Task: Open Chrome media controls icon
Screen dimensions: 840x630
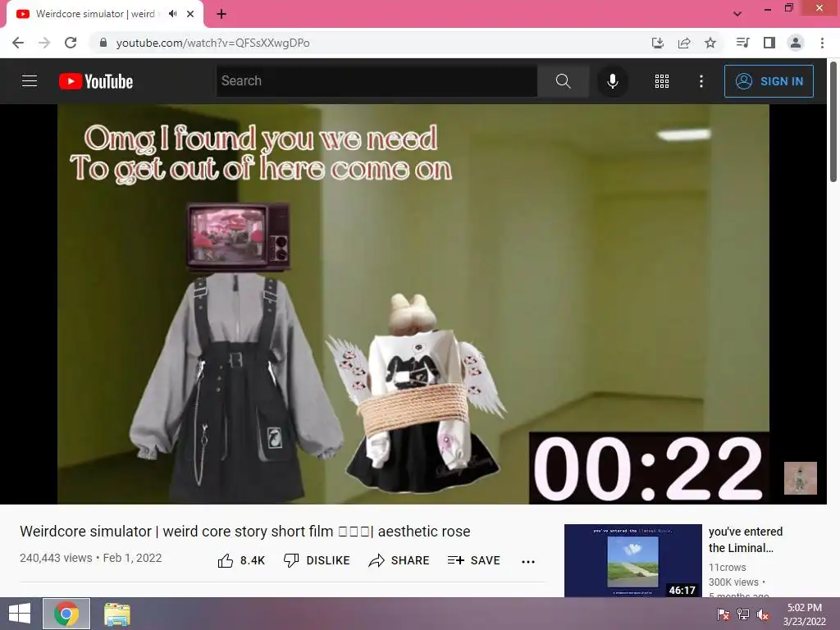Action: (x=743, y=43)
